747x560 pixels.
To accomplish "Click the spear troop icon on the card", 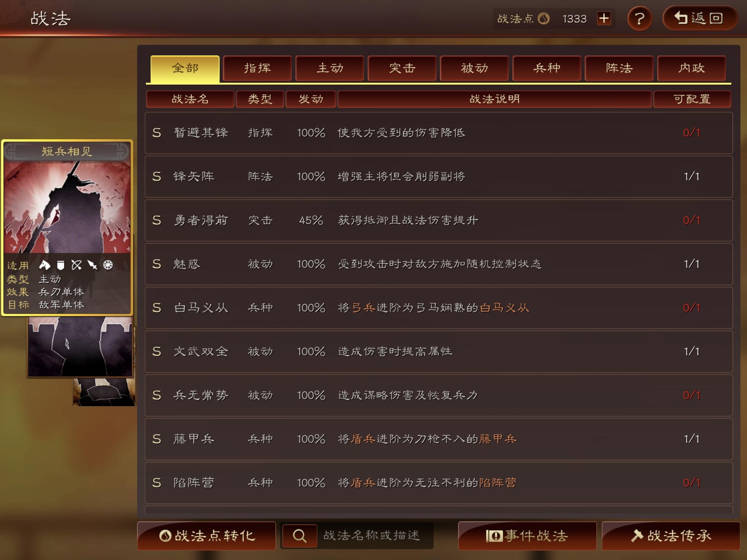I will (x=92, y=265).
